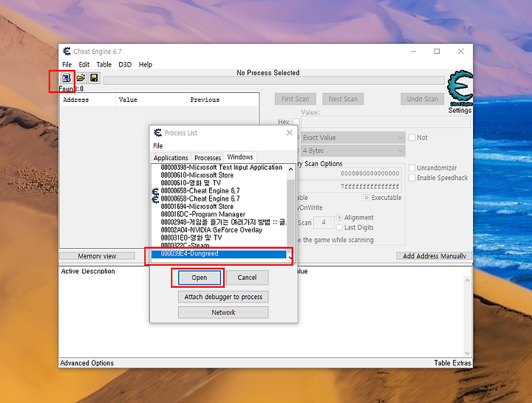
Task: Click Attach debugger to process
Action: [223, 297]
